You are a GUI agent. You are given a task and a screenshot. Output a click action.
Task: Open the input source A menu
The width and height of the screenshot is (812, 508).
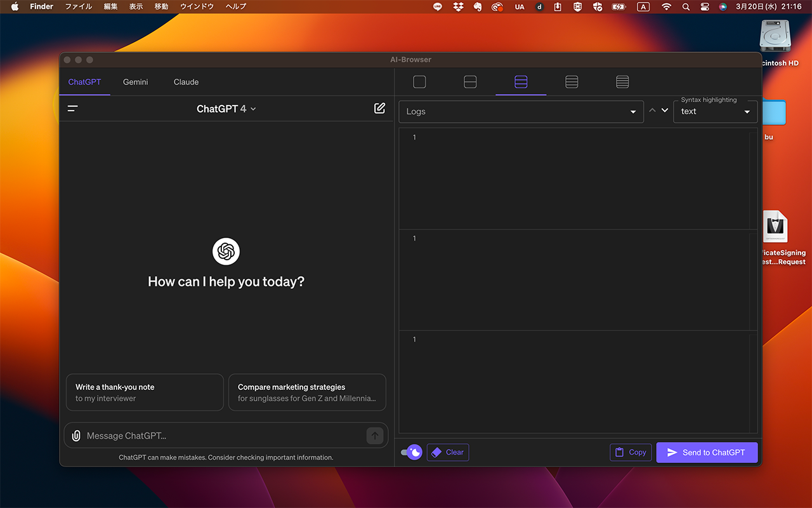tap(643, 7)
